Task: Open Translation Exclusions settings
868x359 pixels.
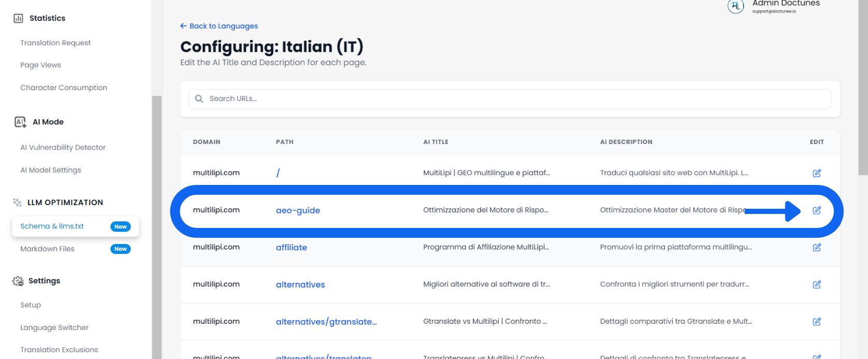Action: click(59, 350)
